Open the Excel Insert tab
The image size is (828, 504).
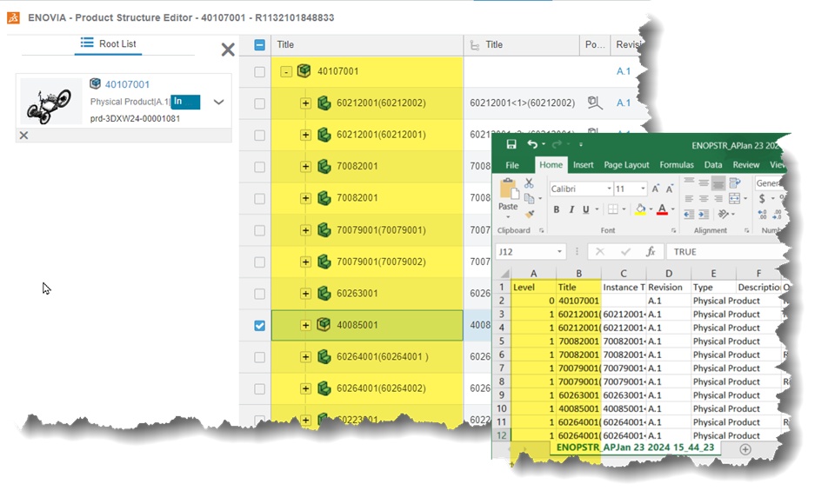pos(583,165)
